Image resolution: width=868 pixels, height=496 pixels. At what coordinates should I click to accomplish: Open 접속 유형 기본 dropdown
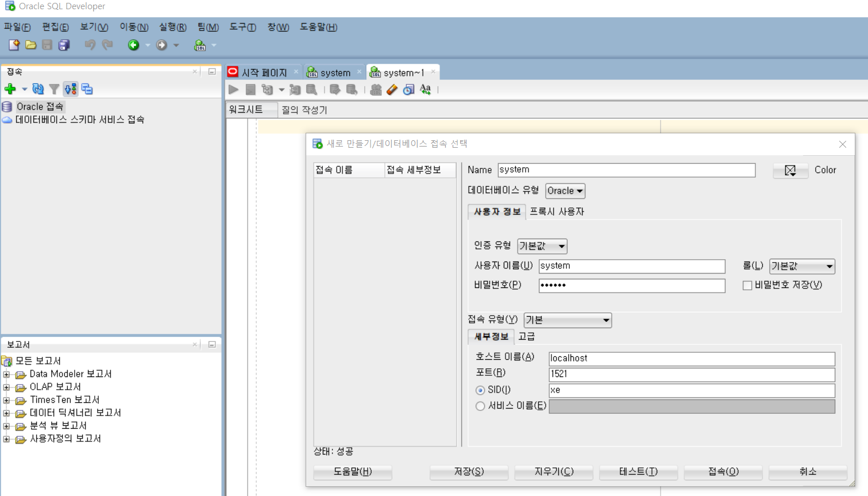[568, 320]
